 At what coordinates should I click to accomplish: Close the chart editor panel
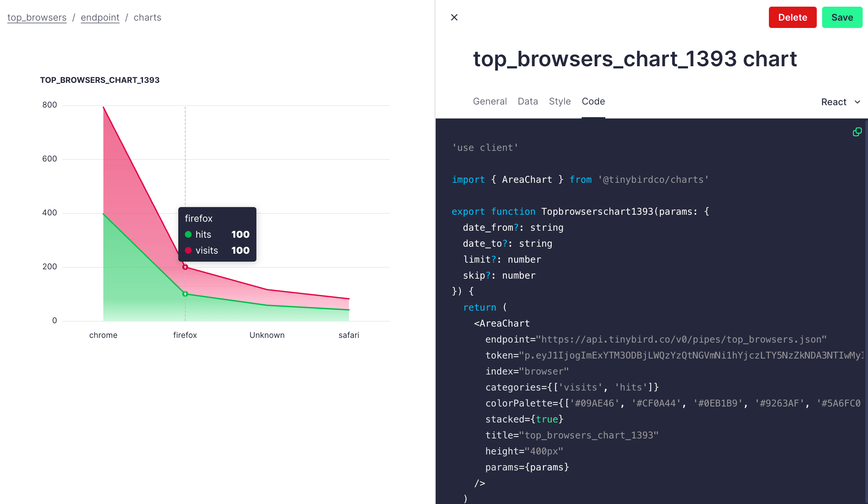454,17
